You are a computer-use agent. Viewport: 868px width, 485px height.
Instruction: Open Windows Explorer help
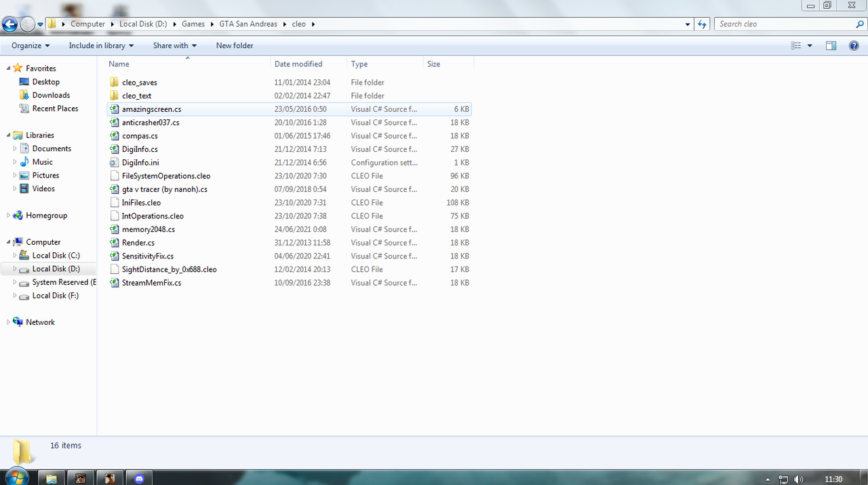854,45
